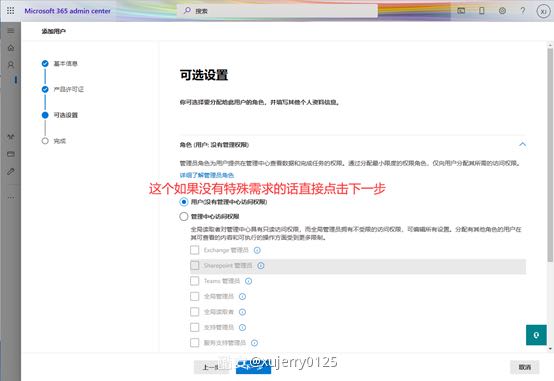Select the 用户(没有管理中心访问权限) radio button
Screen dimensions: 554x381
[183, 202]
